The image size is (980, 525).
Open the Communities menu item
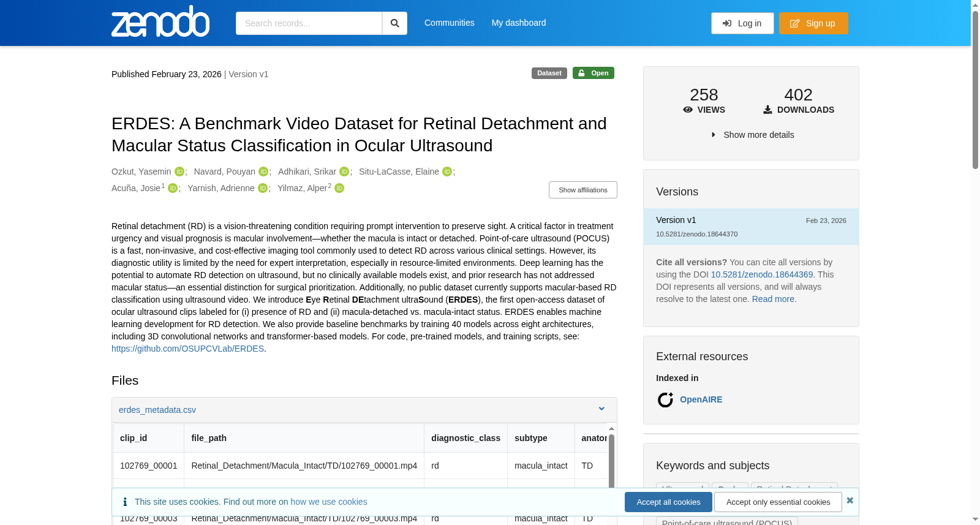(450, 23)
